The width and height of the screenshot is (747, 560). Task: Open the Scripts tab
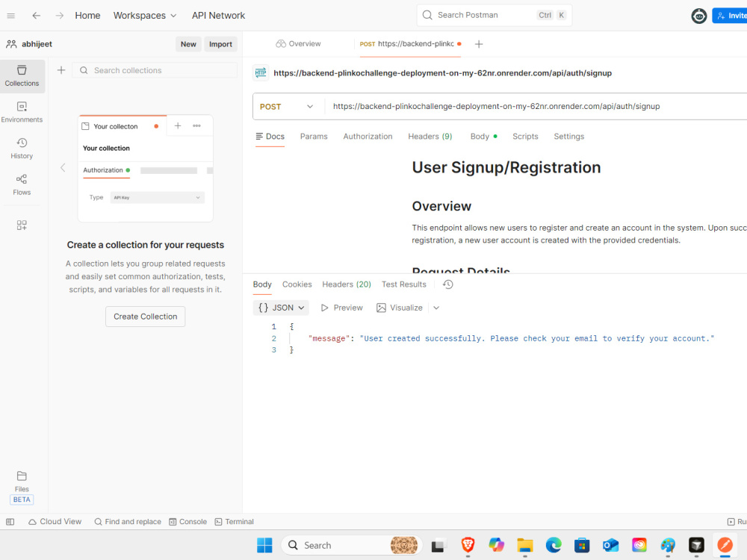(525, 137)
